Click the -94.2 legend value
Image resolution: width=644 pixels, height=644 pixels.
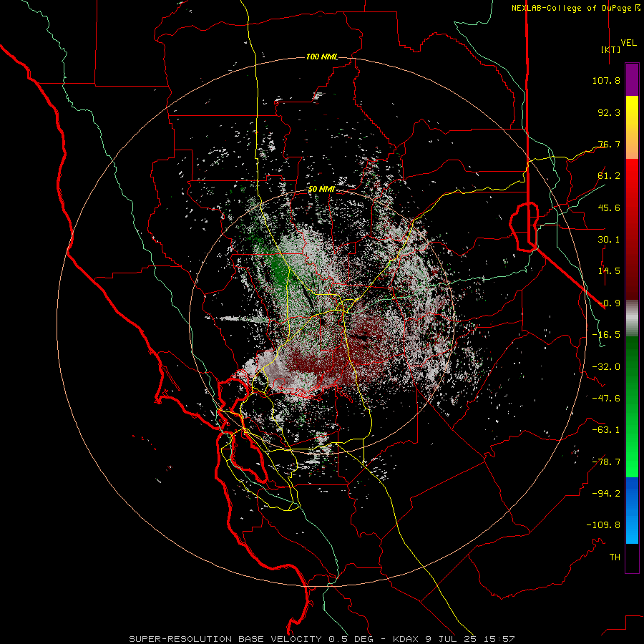click(606, 494)
